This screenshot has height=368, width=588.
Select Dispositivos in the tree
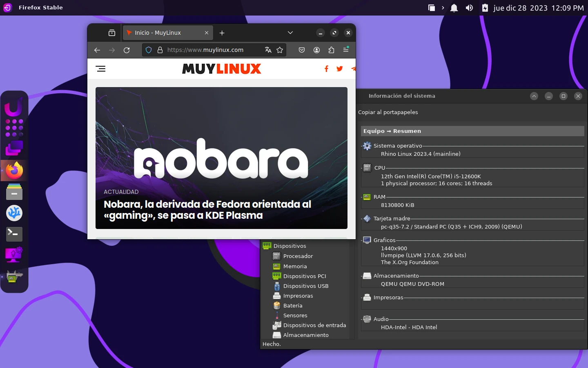click(x=290, y=246)
